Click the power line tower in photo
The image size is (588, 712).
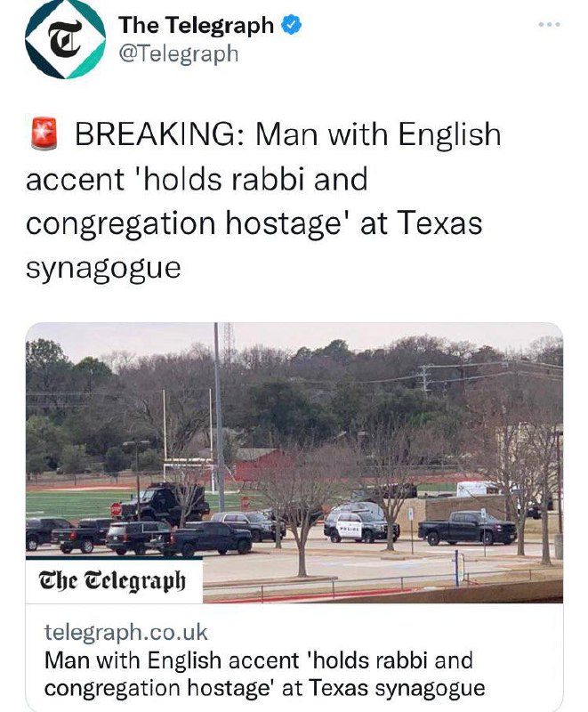pos(424,377)
